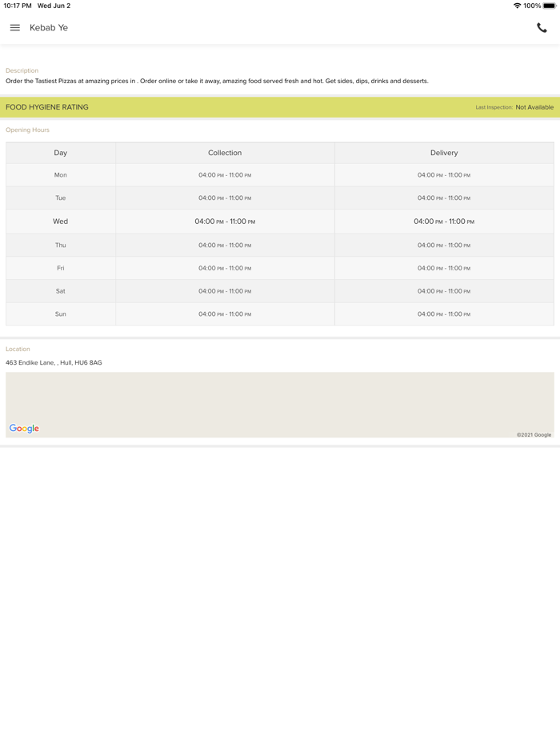
Task: Click the Day column header
Action: tap(61, 153)
